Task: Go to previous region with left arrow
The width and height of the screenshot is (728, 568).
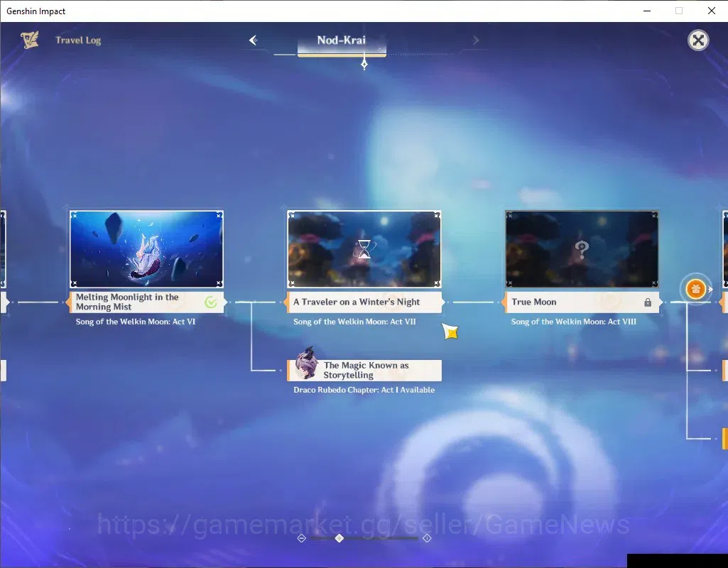Action: [x=253, y=40]
